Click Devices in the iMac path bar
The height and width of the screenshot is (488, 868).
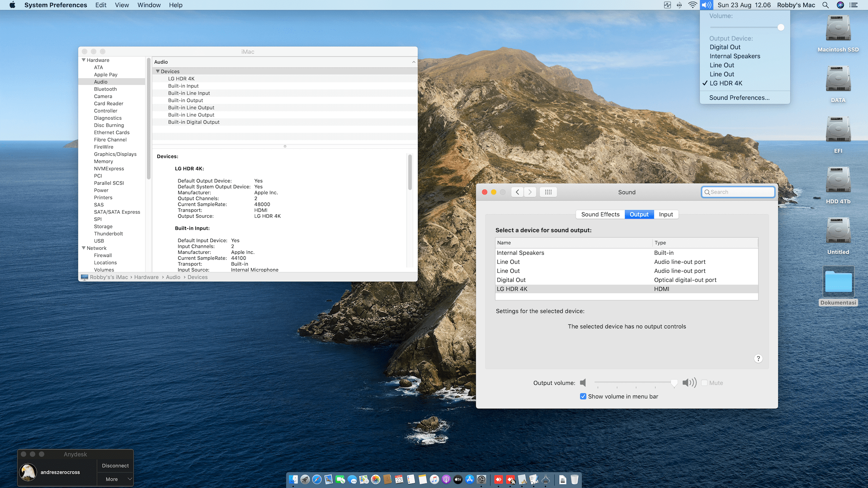pyautogui.click(x=198, y=277)
